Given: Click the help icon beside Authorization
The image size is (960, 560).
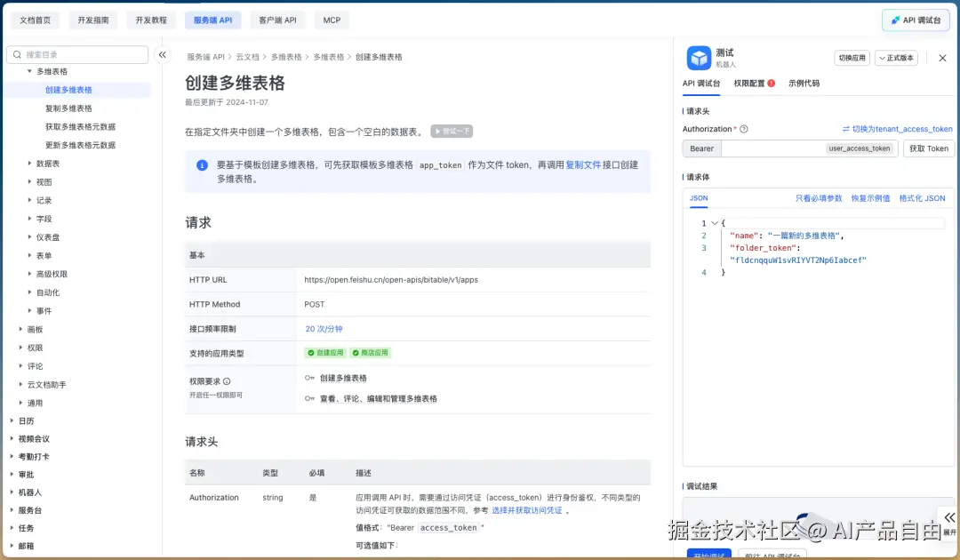Looking at the screenshot, I should coord(745,128).
